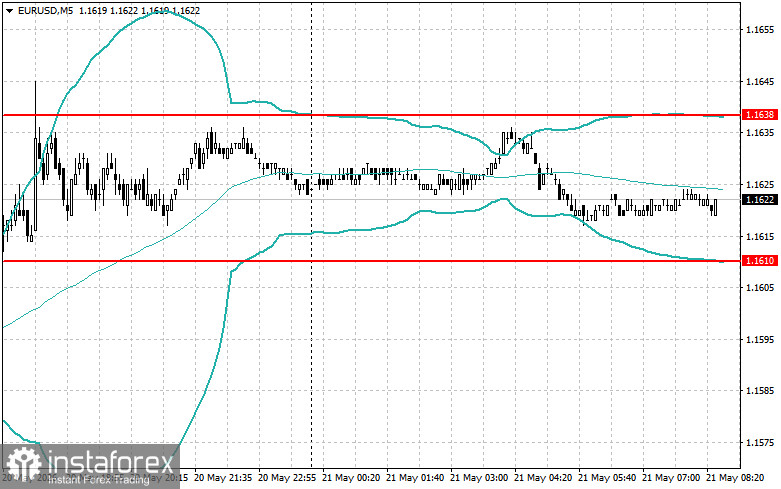Select the 20 May 22:55 time label

click(287, 478)
